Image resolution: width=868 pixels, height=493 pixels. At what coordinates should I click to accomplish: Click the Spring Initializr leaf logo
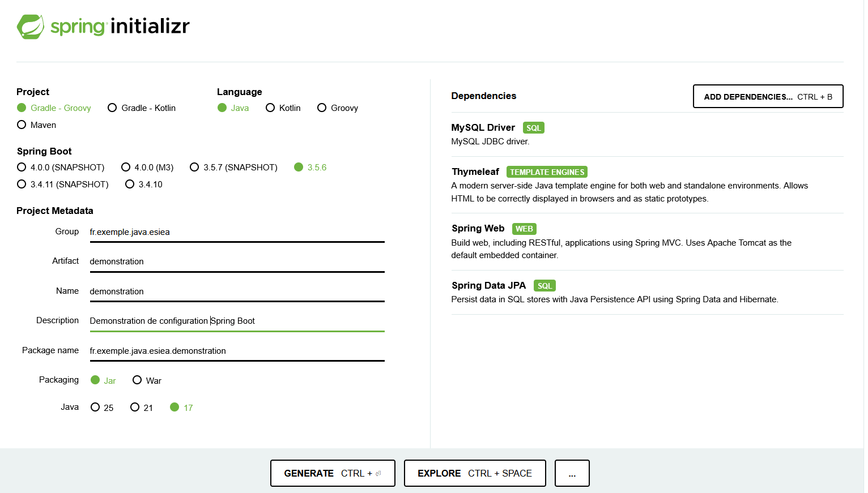pyautogui.click(x=31, y=27)
